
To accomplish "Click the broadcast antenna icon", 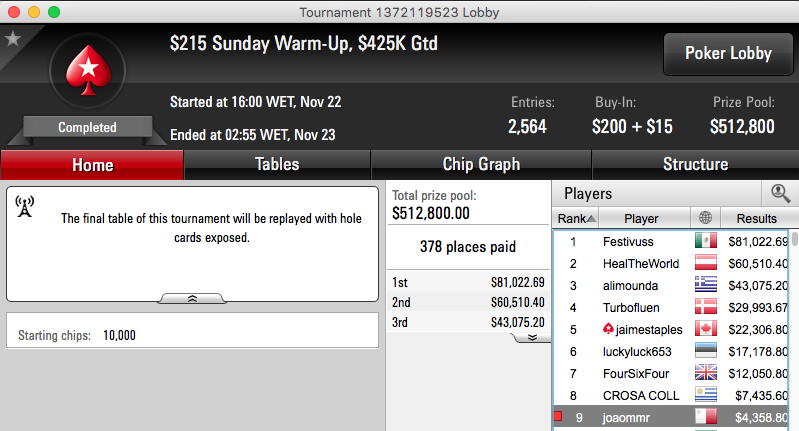I will click(24, 206).
